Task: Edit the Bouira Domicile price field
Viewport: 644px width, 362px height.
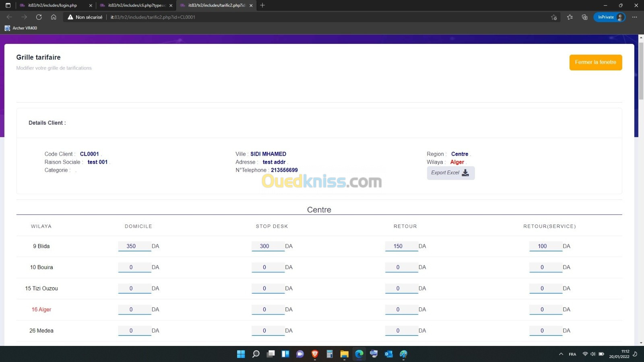Action: (134, 267)
